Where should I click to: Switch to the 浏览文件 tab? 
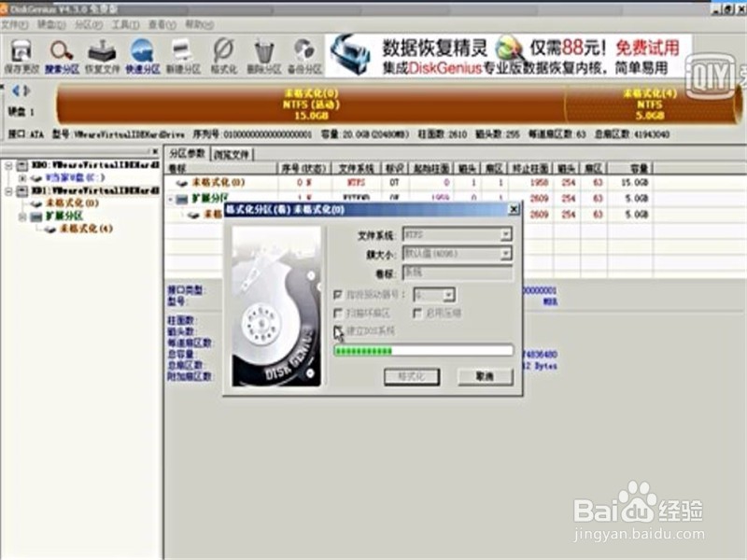[233, 154]
